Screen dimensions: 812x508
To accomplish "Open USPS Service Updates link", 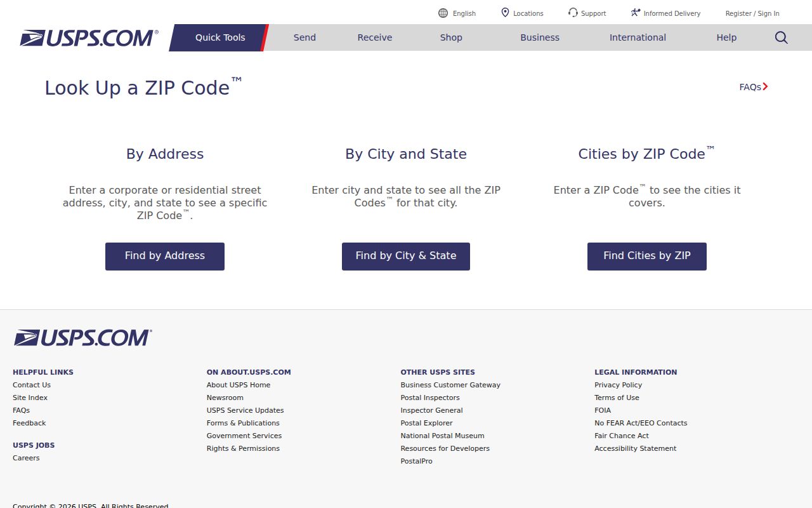I will (x=246, y=410).
